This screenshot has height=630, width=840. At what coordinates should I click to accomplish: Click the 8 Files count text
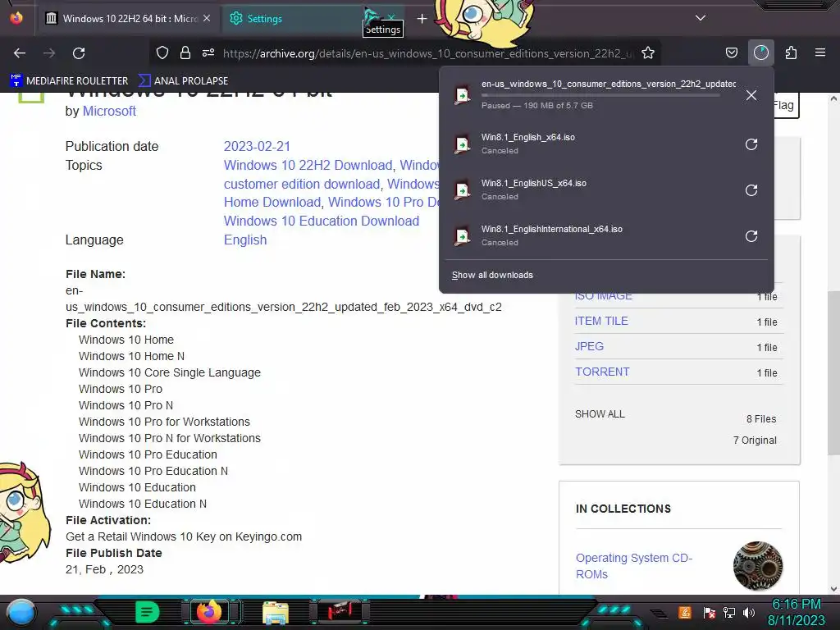tap(761, 419)
